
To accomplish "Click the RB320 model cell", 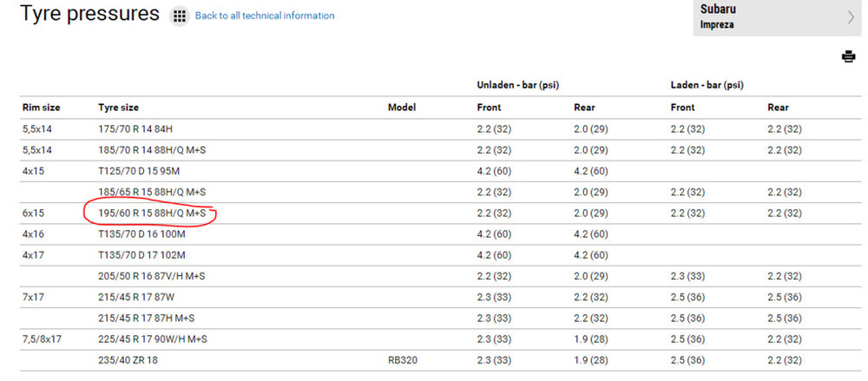I will click(x=403, y=360).
